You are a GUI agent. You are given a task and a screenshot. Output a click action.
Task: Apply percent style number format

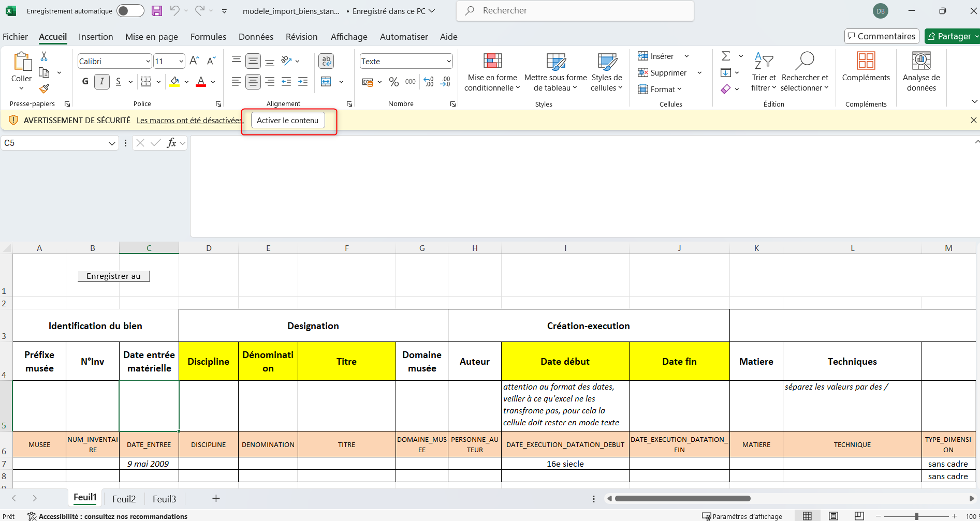click(394, 82)
